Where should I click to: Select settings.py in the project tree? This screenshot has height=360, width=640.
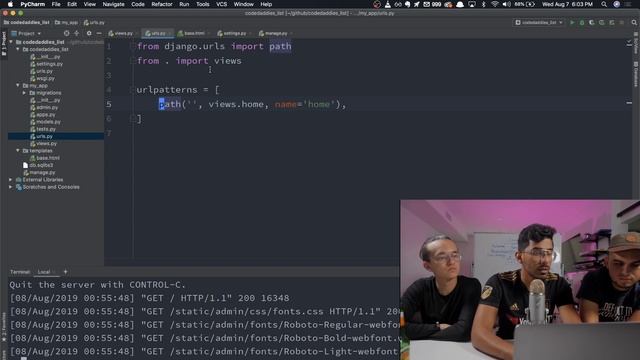coord(49,64)
